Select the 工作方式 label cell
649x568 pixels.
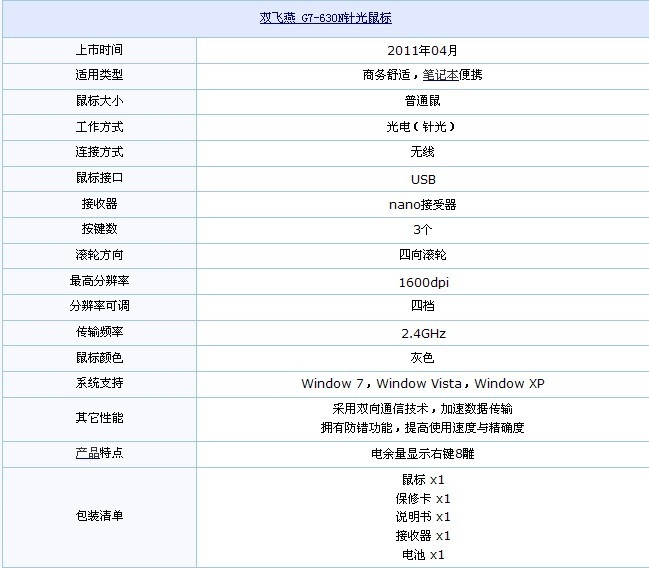tap(99, 127)
